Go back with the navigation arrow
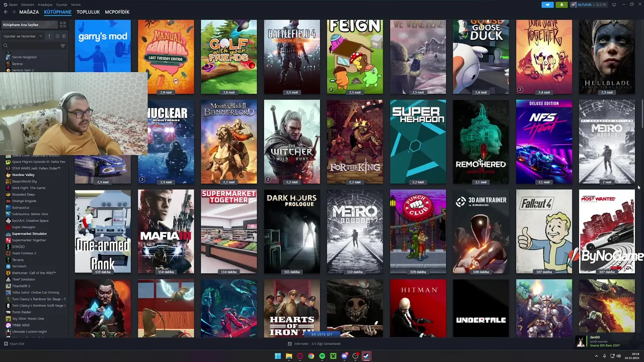This screenshot has width=644, height=362. click(6, 12)
